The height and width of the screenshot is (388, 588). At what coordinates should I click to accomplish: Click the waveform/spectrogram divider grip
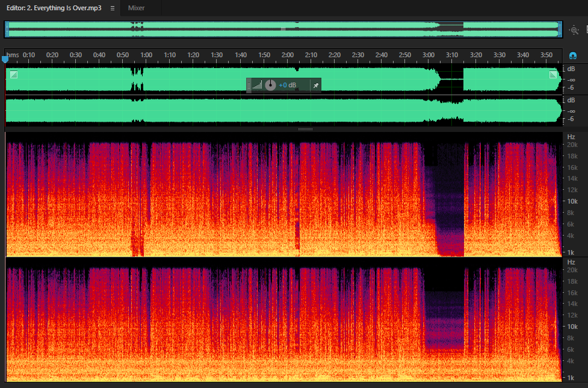pyautogui.click(x=305, y=129)
